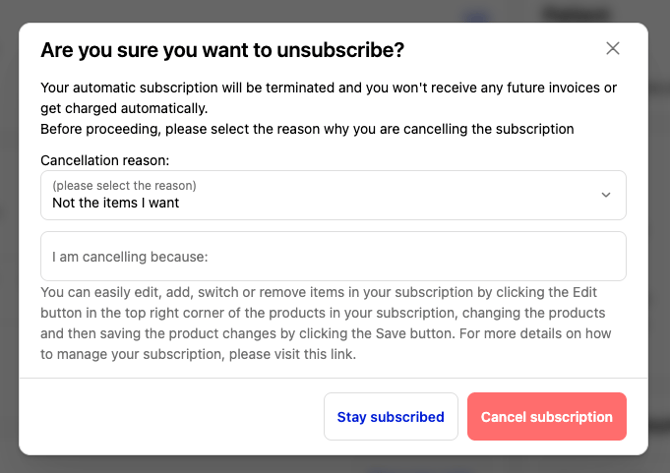Click the "Are you sure you want to unsubscribe?" heading
The image size is (670, 473).
tap(222, 50)
